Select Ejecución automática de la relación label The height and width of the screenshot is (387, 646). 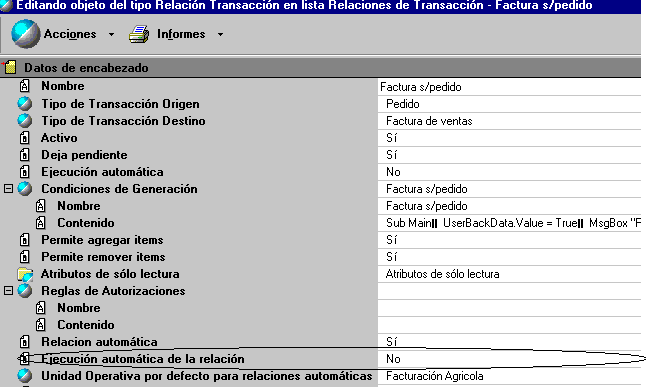click(x=143, y=359)
